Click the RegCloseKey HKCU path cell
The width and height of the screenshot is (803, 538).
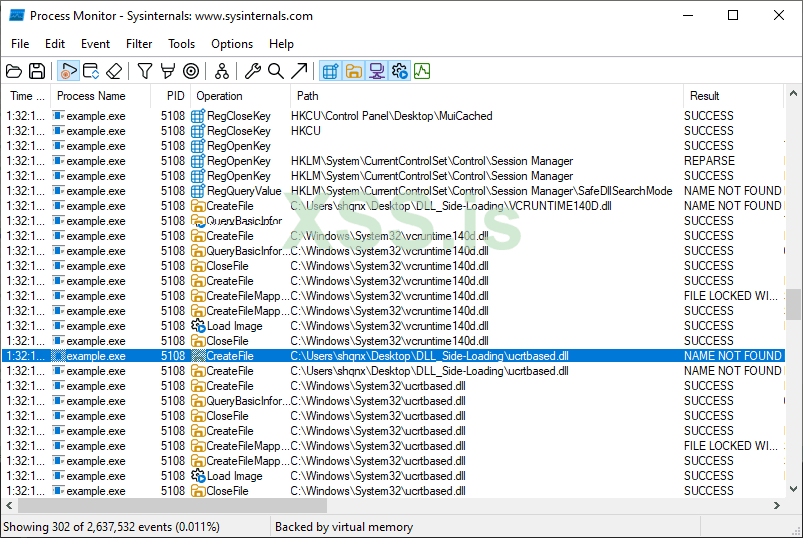306,131
